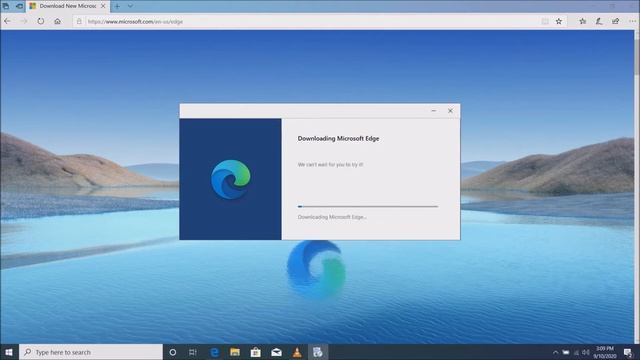
Task: Click the Edge logo in installer
Action: coord(231,179)
